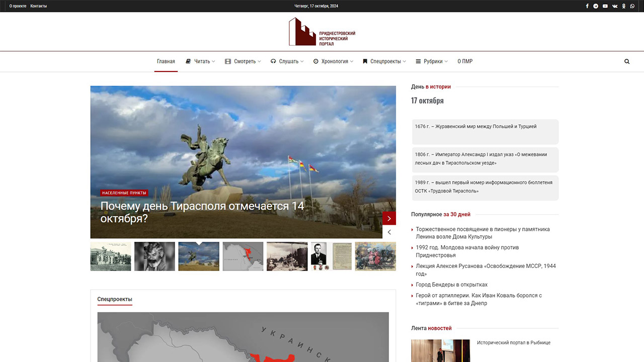
Task: Expand the Смотреть dropdown menu
Action: pyautogui.click(x=245, y=61)
